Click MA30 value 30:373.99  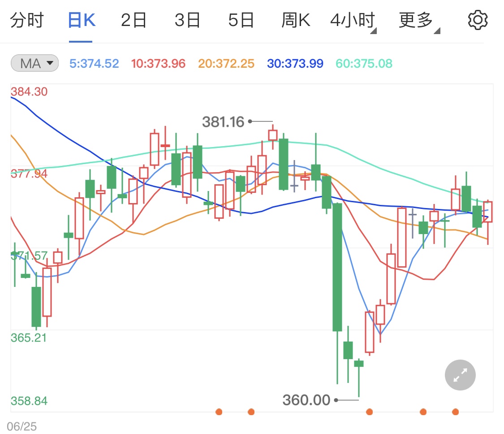pos(295,63)
